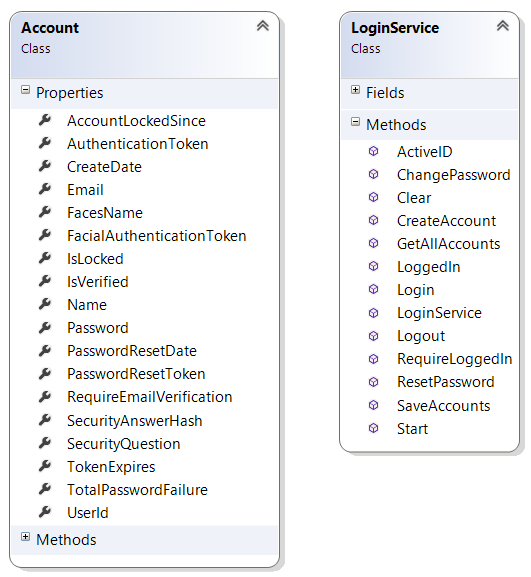Collapse the Account class with chevron
This screenshot has height=577, width=531.
click(263, 26)
